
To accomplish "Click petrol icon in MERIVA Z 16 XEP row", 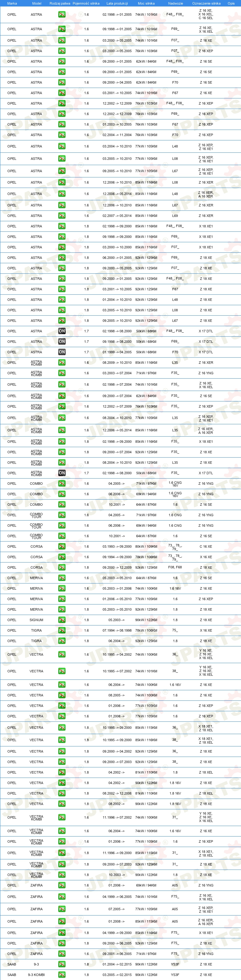I will tap(62, 599).
